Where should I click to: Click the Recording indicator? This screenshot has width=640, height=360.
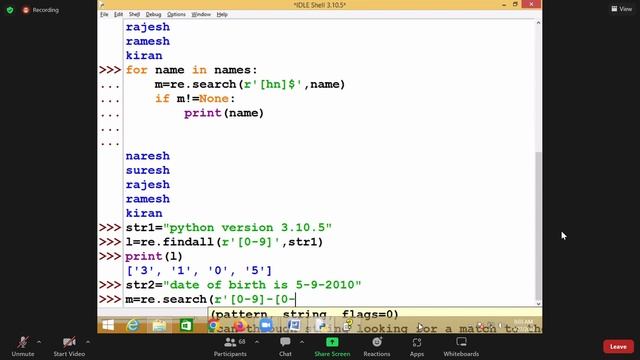point(40,10)
